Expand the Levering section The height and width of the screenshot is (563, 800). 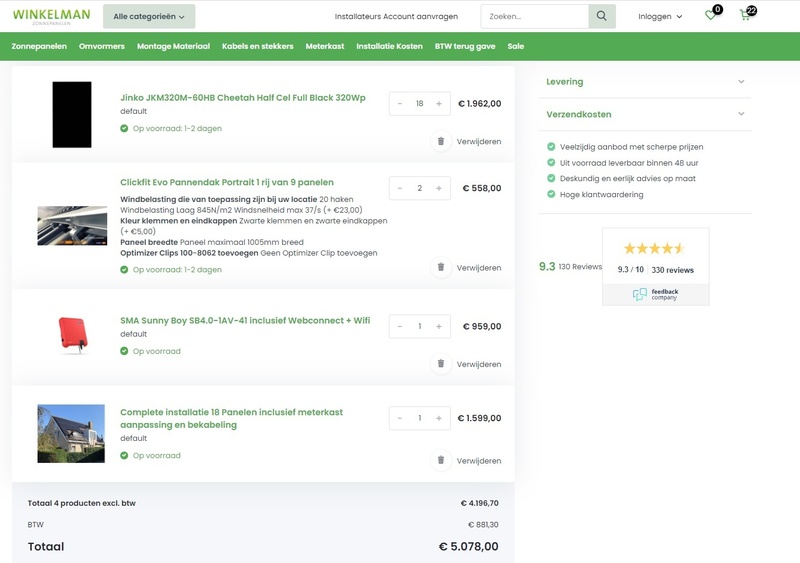[x=645, y=82]
